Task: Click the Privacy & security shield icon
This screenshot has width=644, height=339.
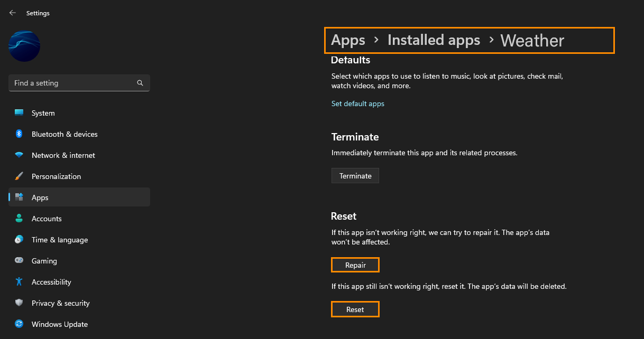Action: pyautogui.click(x=19, y=303)
